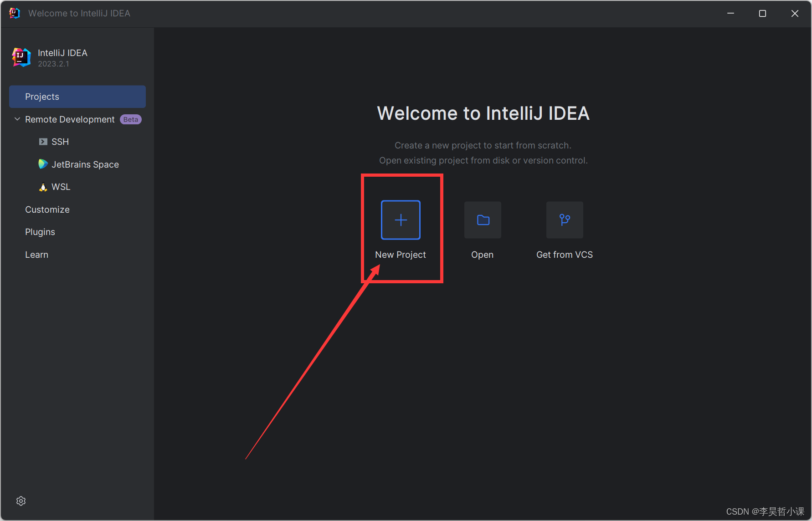Click the Beta badge
812x521 pixels.
[x=131, y=119]
